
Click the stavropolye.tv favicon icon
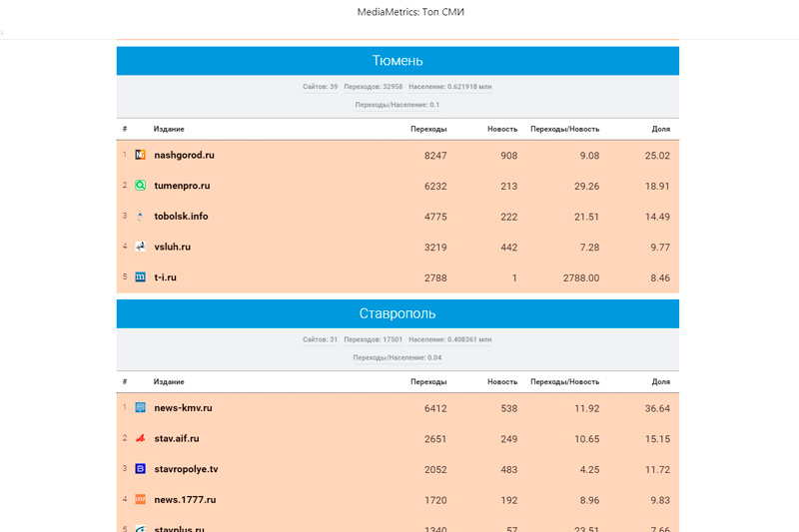141,469
